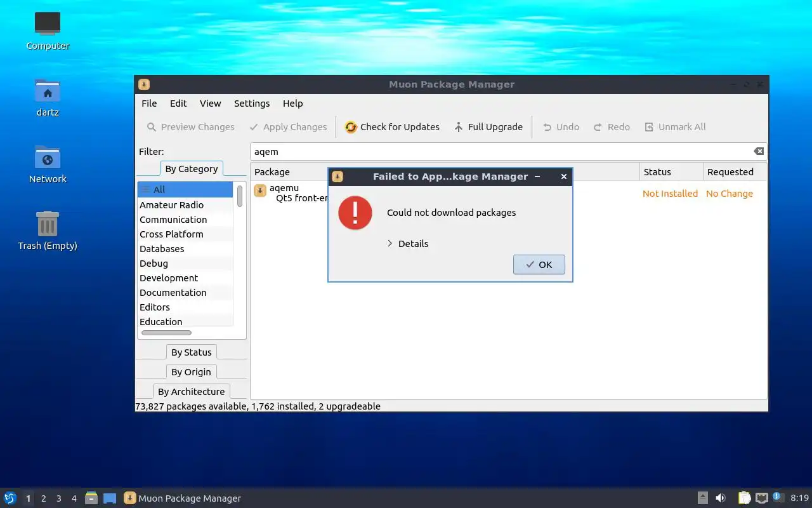Screen dimensions: 812x508
Task: Click the Status column header
Action: (671, 172)
